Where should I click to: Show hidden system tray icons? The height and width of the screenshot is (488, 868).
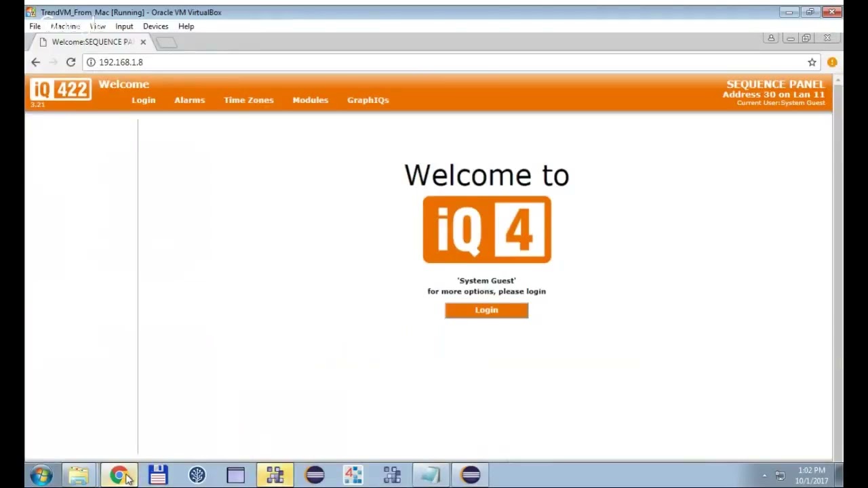(764, 476)
